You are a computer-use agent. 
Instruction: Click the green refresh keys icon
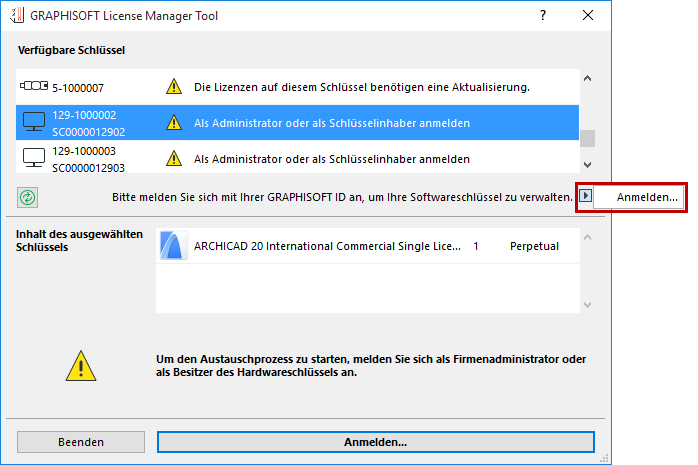tap(27, 198)
